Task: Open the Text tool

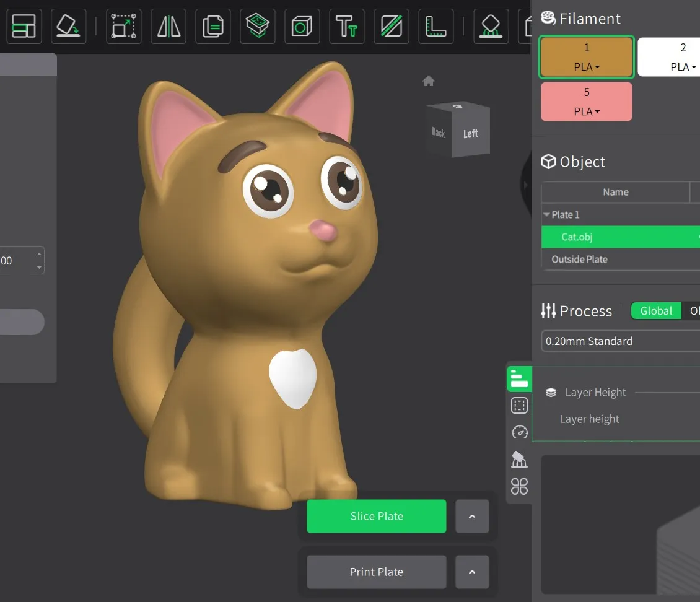Action: click(346, 26)
